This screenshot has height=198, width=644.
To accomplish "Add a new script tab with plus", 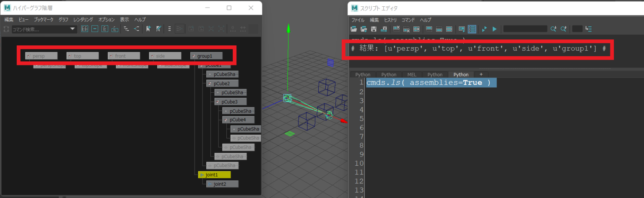I will coord(481,75).
